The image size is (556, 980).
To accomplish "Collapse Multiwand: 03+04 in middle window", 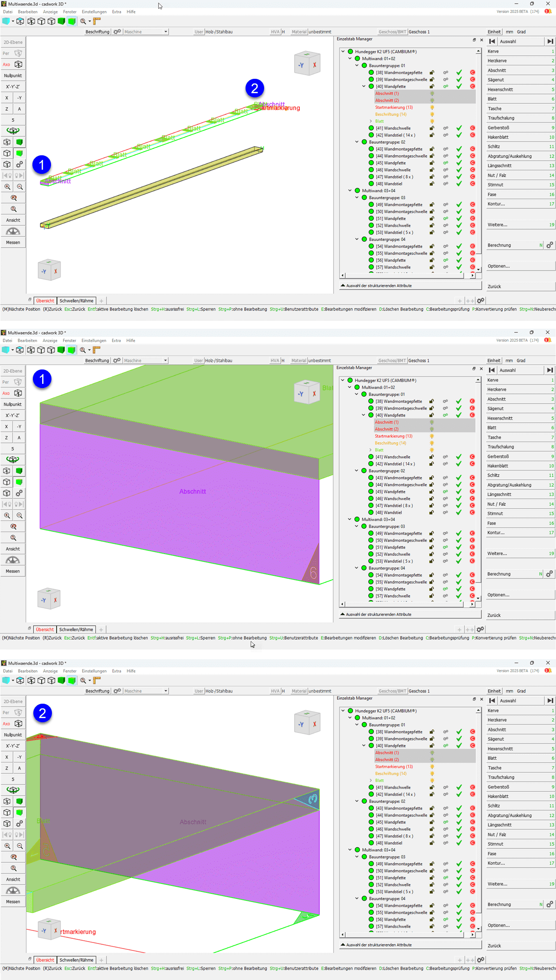I will [349, 520].
